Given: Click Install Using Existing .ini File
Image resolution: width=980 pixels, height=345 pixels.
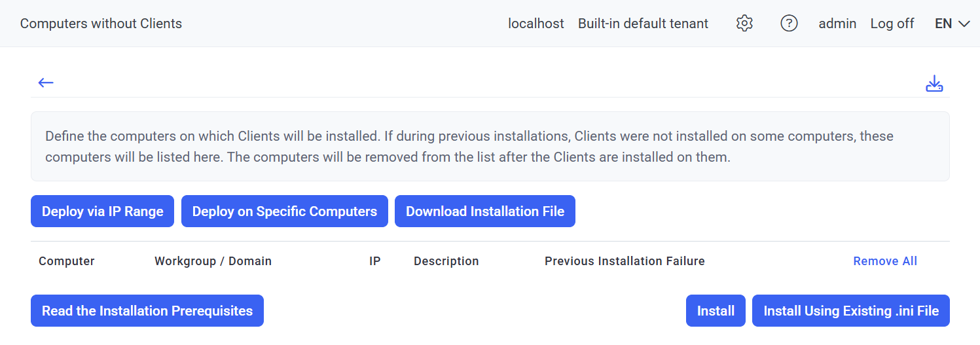Looking at the screenshot, I should tap(850, 311).
